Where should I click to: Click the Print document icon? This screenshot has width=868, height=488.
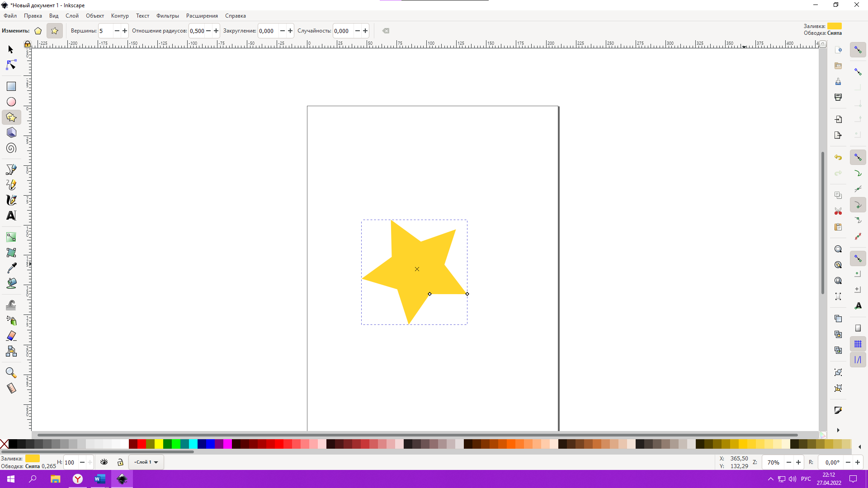(838, 97)
